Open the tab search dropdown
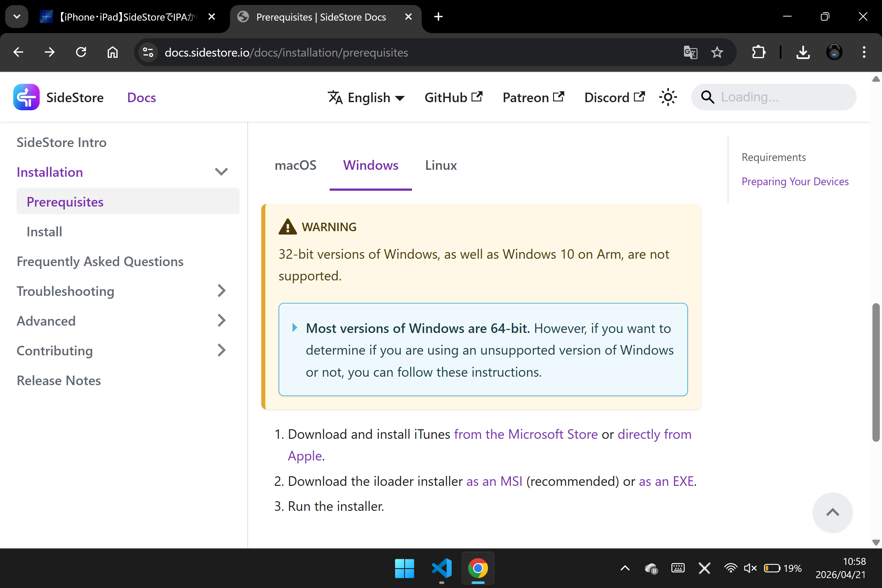This screenshot has width=882, height=588. (17, 17)
